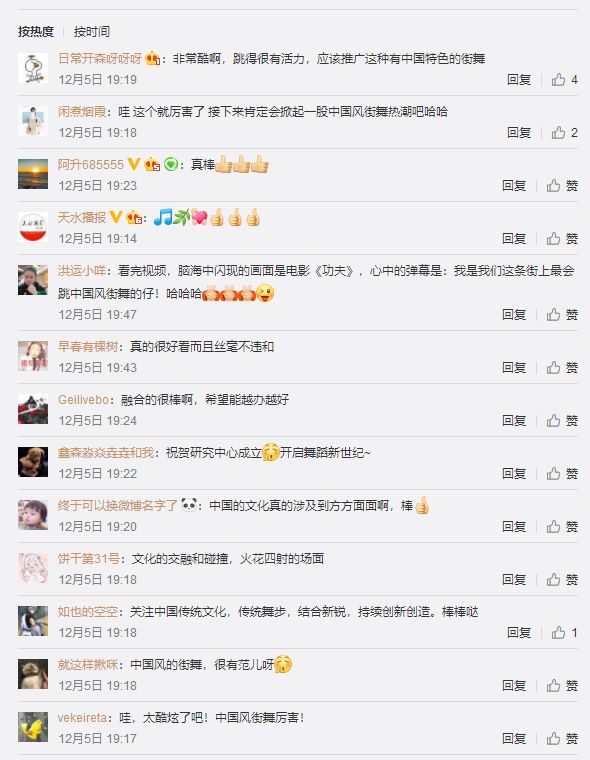The image size is (590, 760).
Task: Like vekeireta's comment
Action: (562, 739)
